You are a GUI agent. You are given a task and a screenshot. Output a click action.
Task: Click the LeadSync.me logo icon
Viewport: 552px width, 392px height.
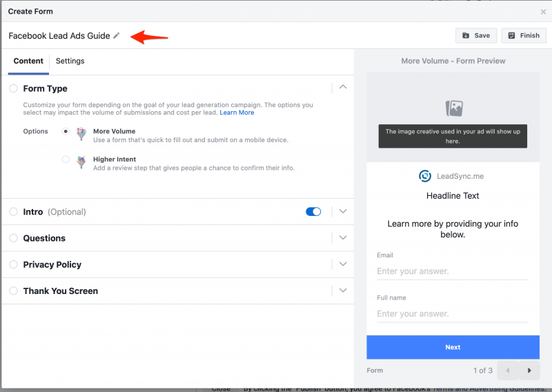point(425,176)
